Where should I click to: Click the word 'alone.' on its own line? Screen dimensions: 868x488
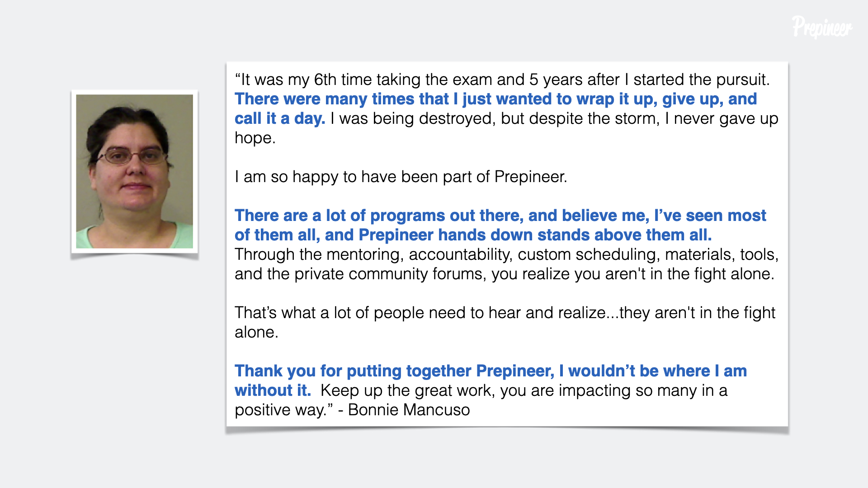(x=256, y=332)
